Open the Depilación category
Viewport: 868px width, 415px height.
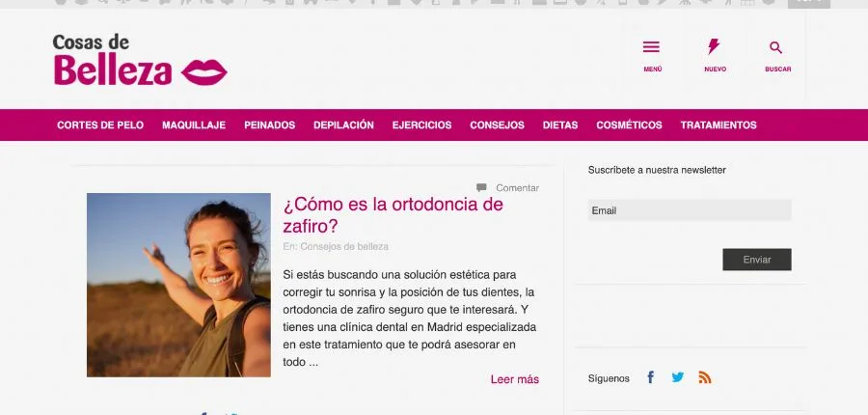click(x=343, y=125)
